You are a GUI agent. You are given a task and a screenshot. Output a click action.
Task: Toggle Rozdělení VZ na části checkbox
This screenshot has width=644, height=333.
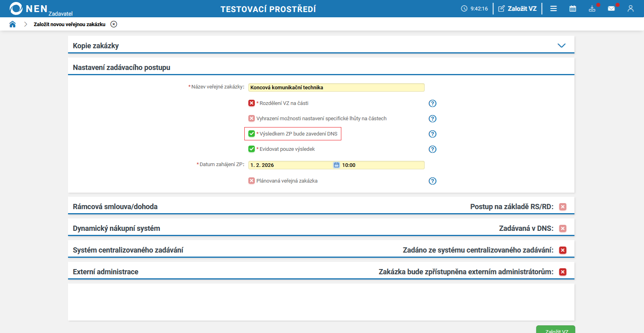click(x=252, y=103)
